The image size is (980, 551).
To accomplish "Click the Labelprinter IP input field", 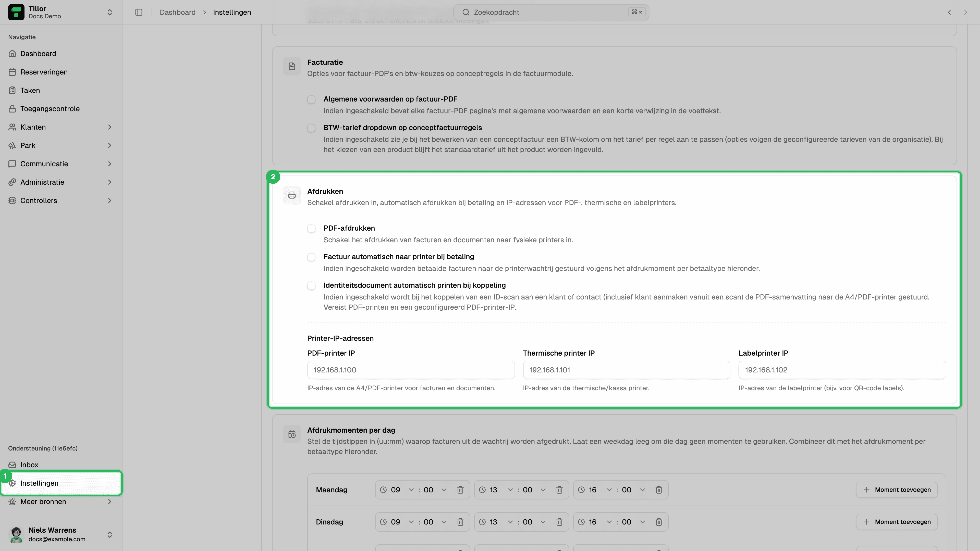I will [842, 370].
